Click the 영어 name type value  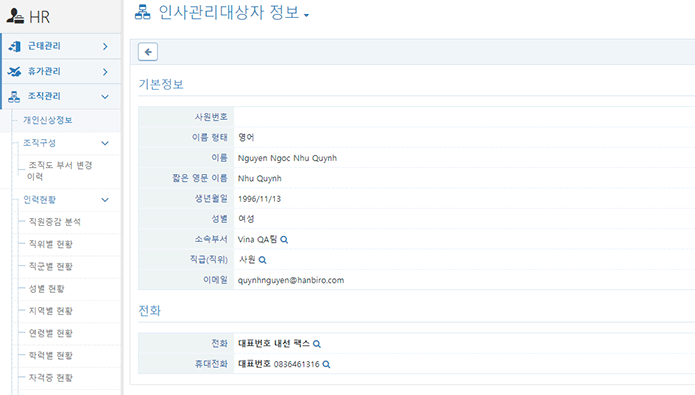coord(246,137)
